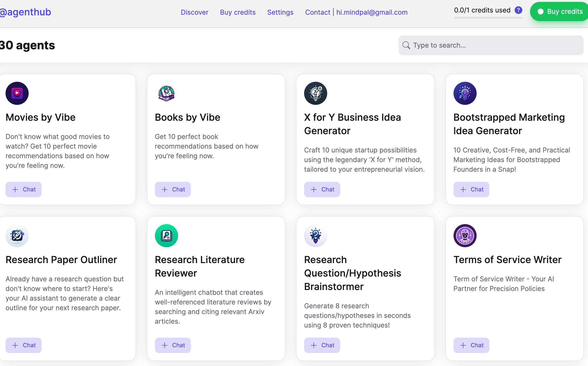
Task: Open Chat with Terms of Service Writer
Action: 471,345
